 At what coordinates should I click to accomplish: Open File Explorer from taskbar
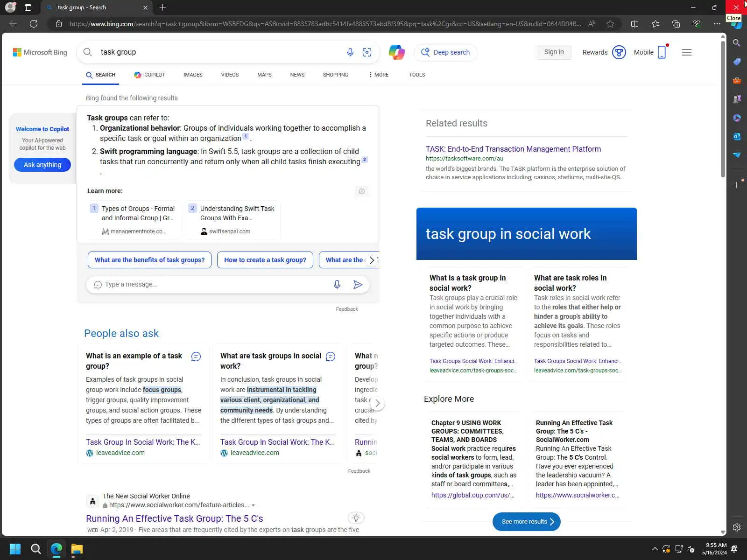coord(77,549)
